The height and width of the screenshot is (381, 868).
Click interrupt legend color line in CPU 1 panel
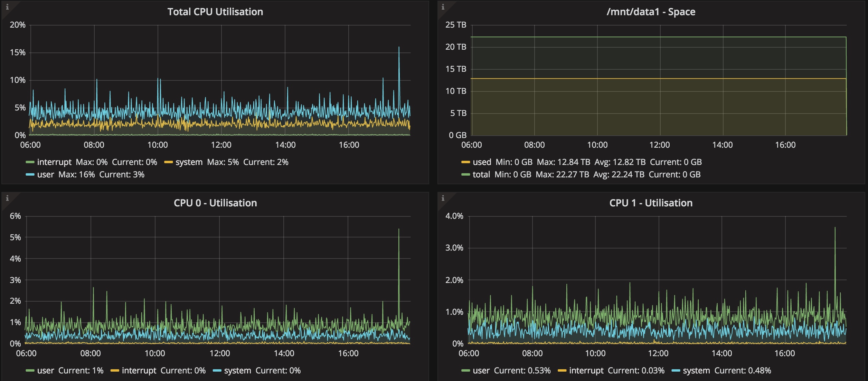click(562, 371)
